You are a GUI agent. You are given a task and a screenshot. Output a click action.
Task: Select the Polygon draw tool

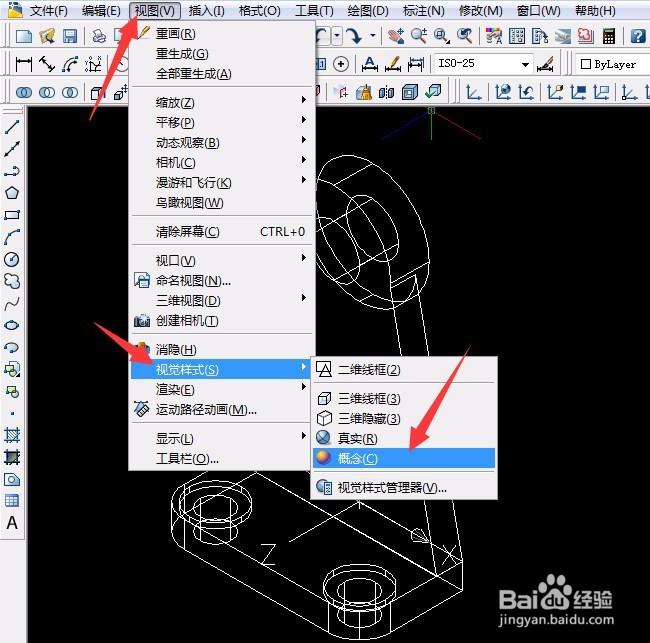click(x=12, y=193)
